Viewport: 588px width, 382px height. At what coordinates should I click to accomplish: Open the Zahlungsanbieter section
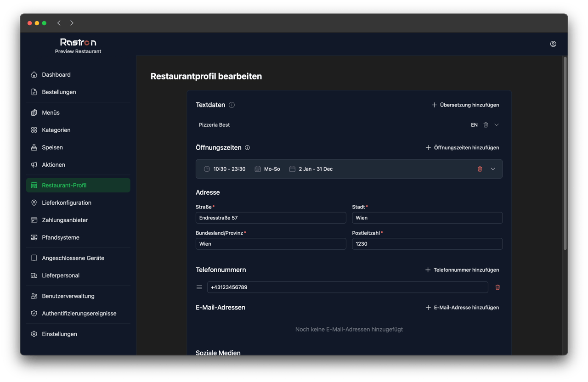[65, 220]
